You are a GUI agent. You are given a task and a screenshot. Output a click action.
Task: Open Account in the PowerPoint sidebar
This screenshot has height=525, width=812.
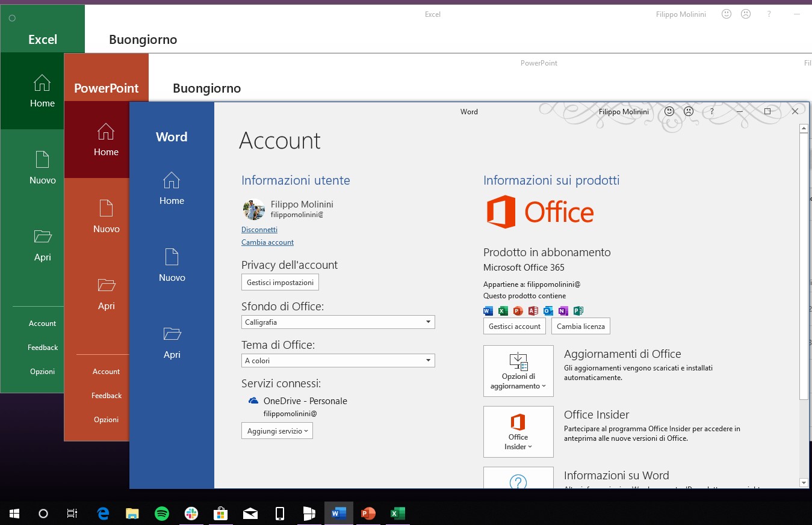(x=106, y=372)
